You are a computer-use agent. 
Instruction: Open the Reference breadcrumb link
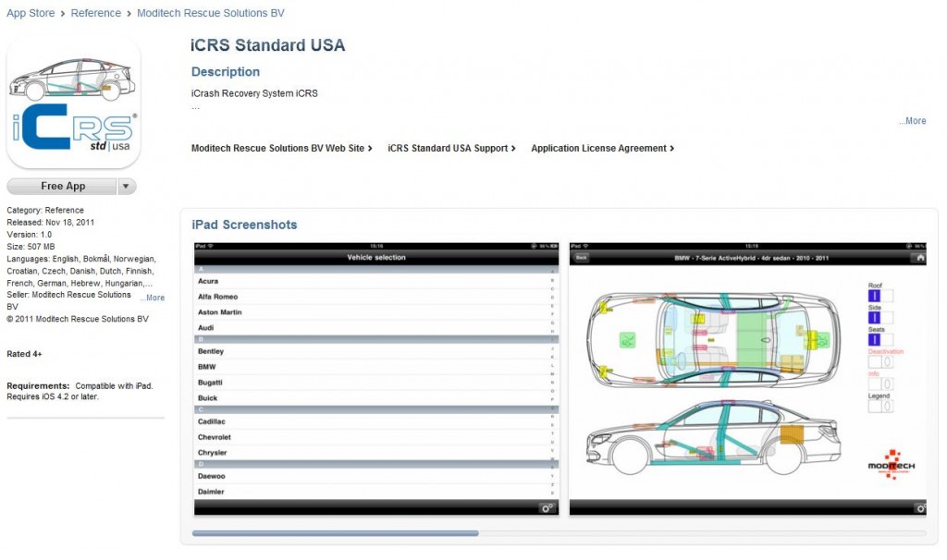click(x=95, y=13)
